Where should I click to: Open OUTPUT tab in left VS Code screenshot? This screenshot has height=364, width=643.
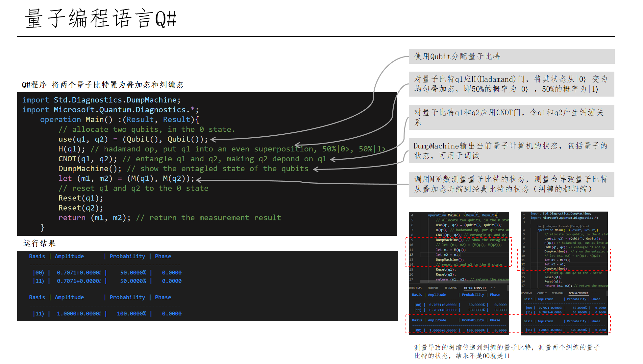point(433,288)
